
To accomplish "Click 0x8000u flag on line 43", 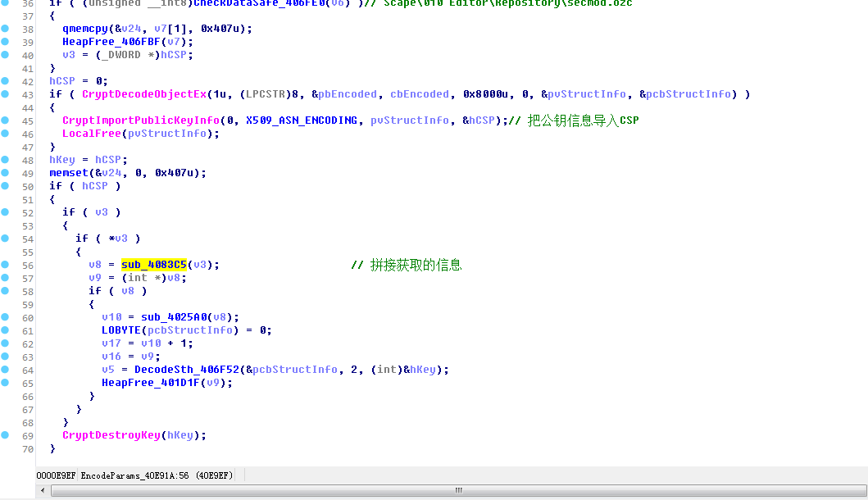I will click(485, 94).
